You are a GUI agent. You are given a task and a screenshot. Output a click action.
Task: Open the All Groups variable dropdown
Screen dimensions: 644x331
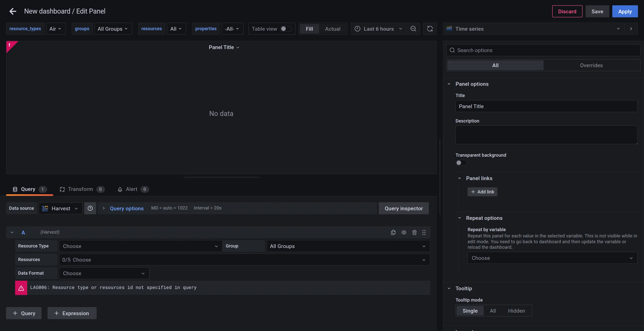113,29
